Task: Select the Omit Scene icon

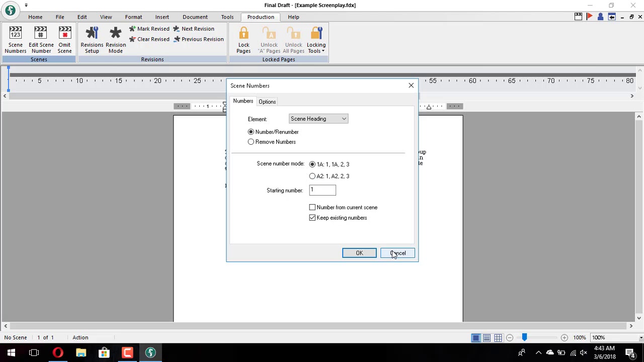Action: [x=64, y=40]
